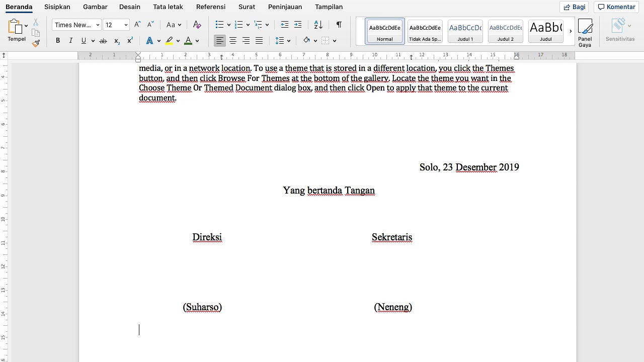Toggle Superscript formatting
This screenshot has width=644, height=362.
click(x=130, y=41)
